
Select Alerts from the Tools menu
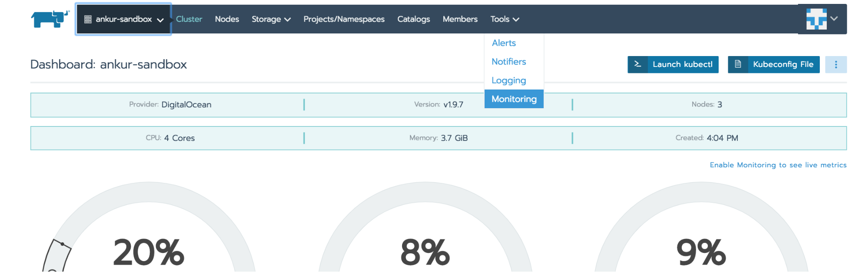504,43
